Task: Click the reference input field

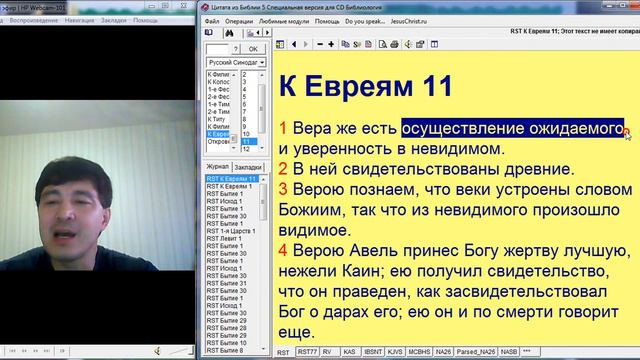Action: point(218,49)
